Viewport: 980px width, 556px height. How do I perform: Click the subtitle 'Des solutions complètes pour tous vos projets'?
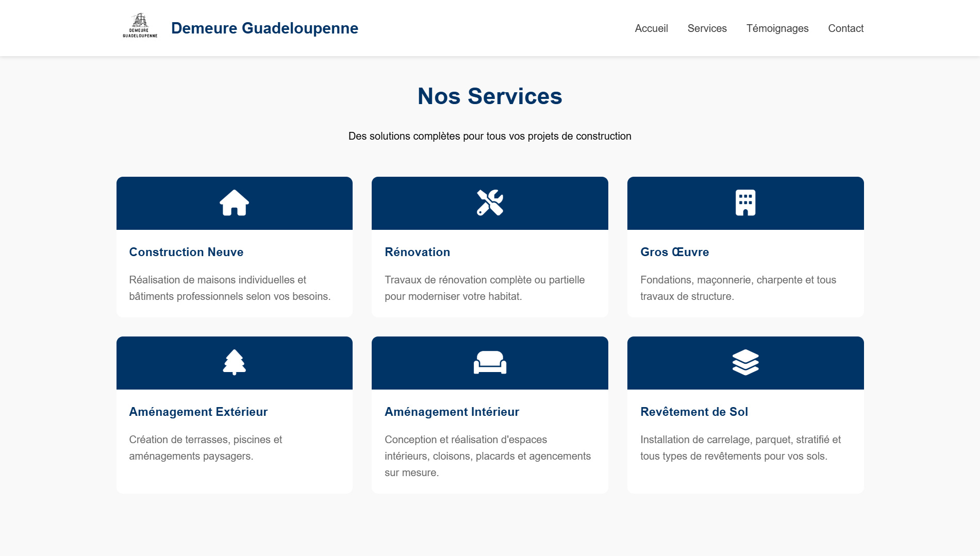click(x=490, y=136)
